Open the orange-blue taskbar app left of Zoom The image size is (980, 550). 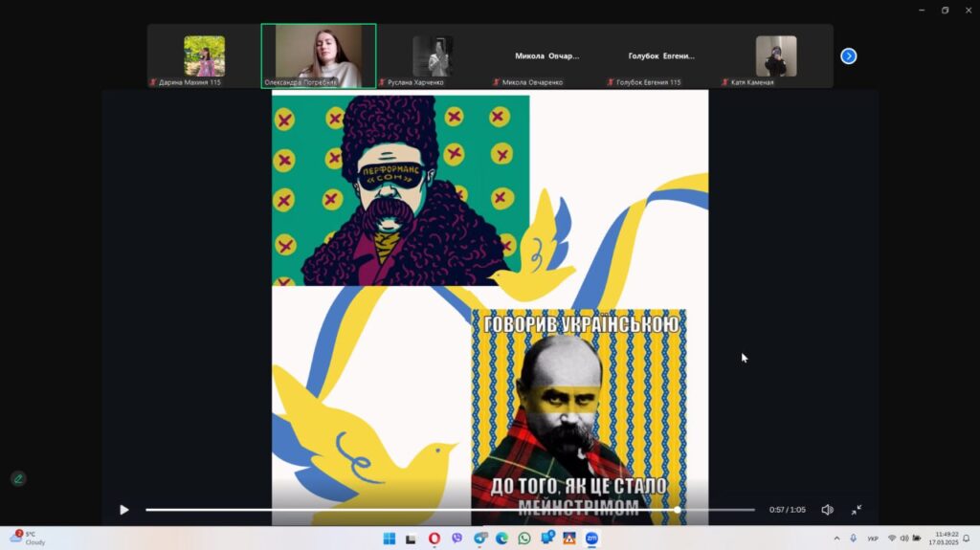click(569, 539)
